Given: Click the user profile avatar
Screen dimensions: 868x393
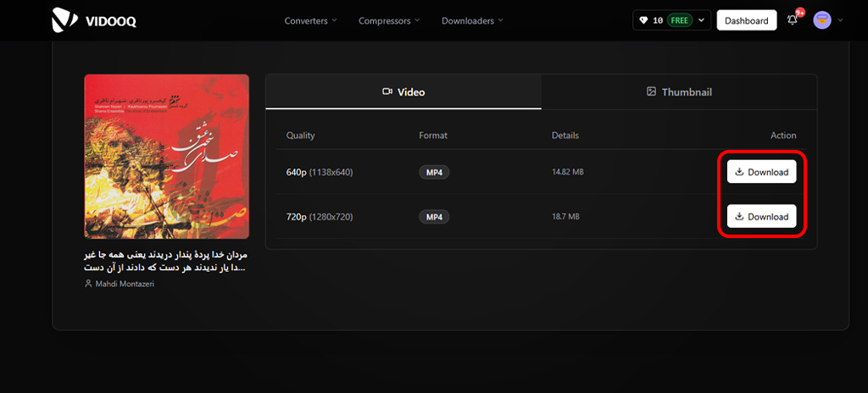Looking at the screenshot, I should [821, 20].
